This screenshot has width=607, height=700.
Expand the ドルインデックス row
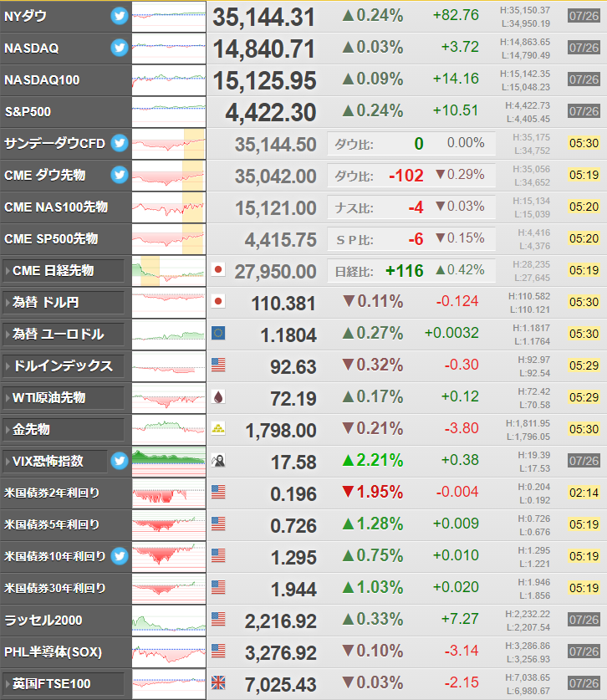[x=64, y=366]
